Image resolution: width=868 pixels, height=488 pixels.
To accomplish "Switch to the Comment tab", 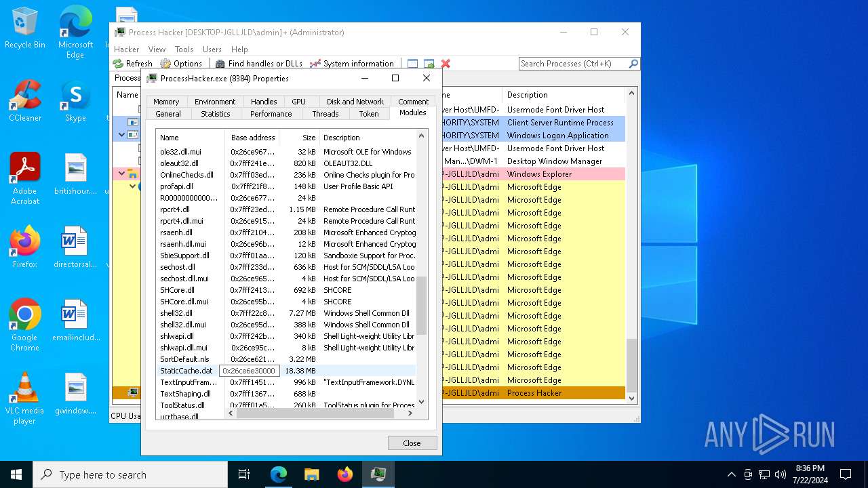I will tap(413, 102).
